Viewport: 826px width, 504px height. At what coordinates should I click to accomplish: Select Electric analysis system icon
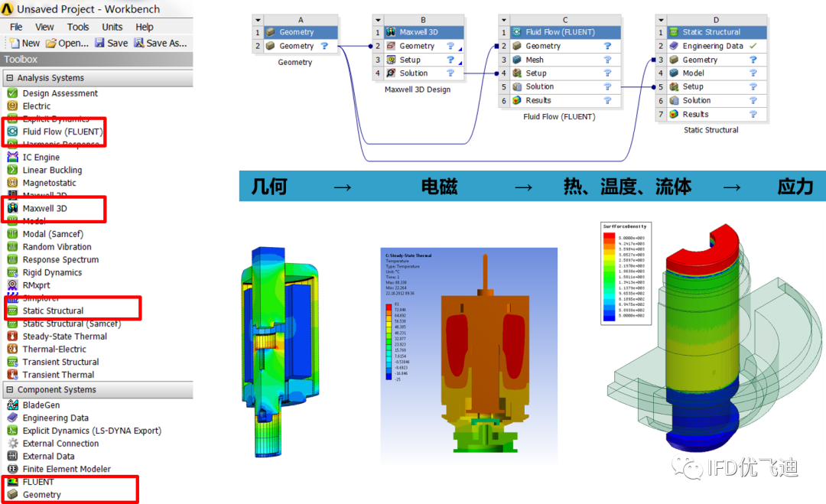coord(13,106)
